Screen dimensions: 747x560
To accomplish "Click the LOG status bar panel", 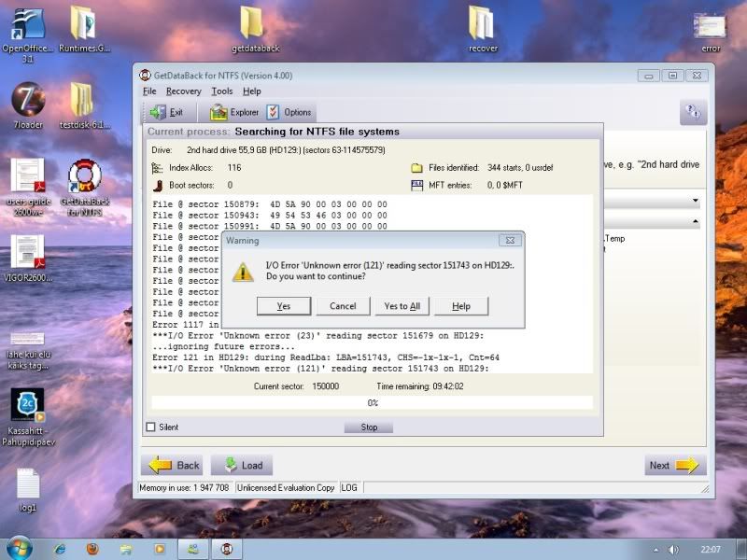I will point(349,487).
